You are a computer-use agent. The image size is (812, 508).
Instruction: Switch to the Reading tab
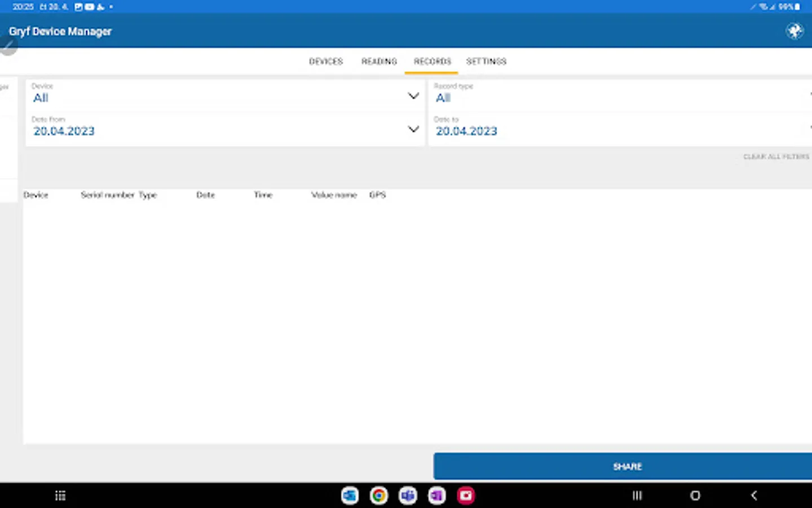pyautogui.click(x=379, y=61)
